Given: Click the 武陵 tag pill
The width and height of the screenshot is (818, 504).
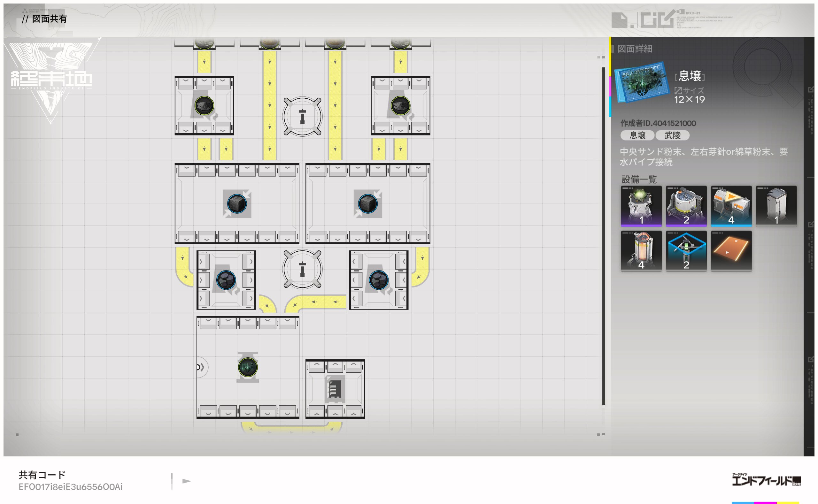Looking at the screenshot, I should pos(672,135).
